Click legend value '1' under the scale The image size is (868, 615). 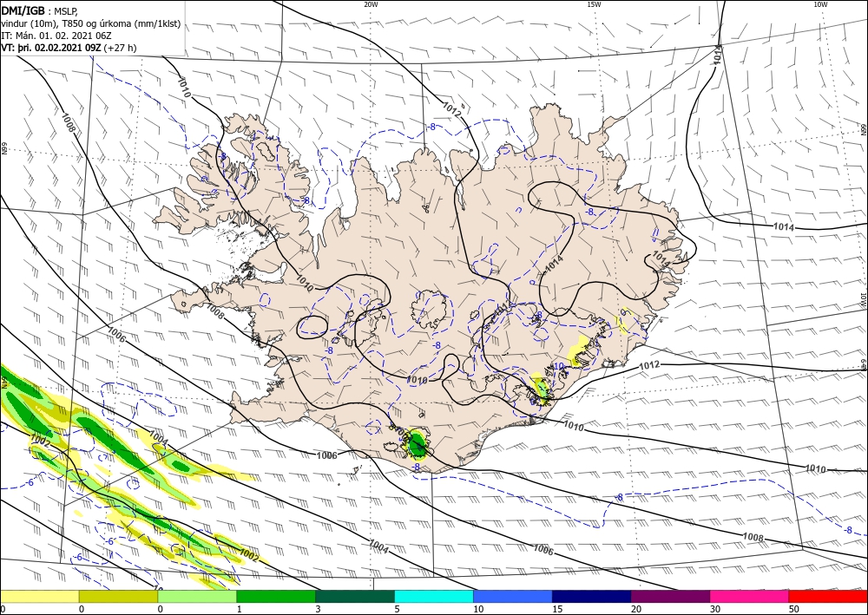(x=240, y=610)
